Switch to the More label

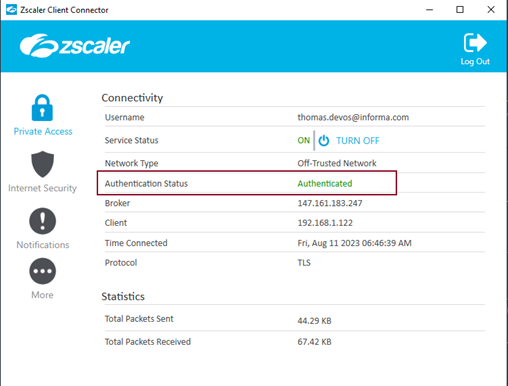click(x=42, y=295)
